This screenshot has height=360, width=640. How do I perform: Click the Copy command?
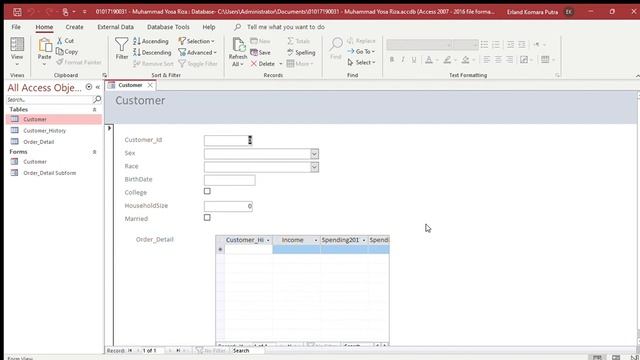(x=67, y=51)
